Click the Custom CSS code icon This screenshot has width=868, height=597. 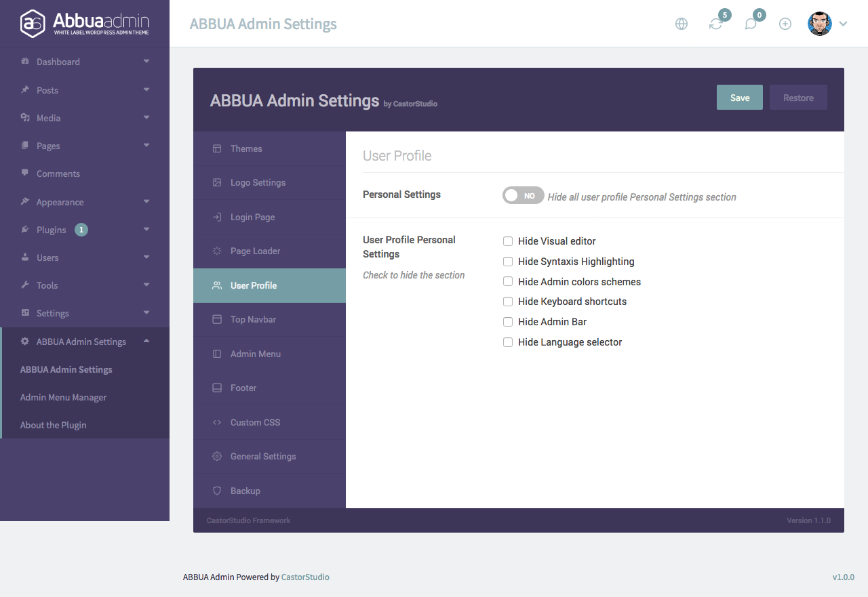(x=217, y=422)
